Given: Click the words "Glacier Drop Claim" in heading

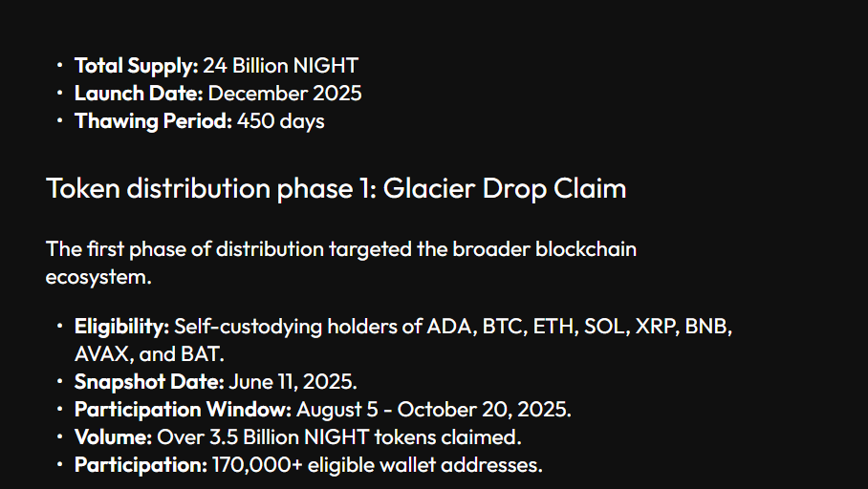Looking at the screenshot, I should [505, 188].
